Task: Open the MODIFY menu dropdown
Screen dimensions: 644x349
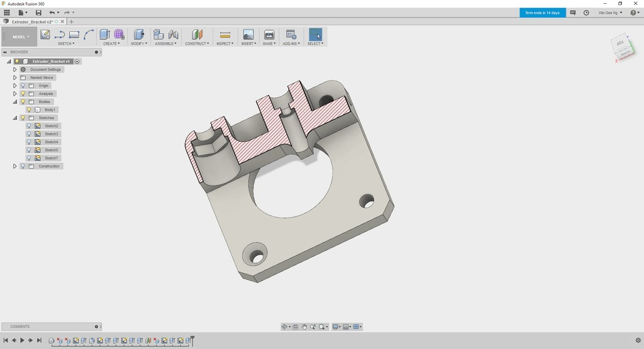Action: [x=138, y=44]
